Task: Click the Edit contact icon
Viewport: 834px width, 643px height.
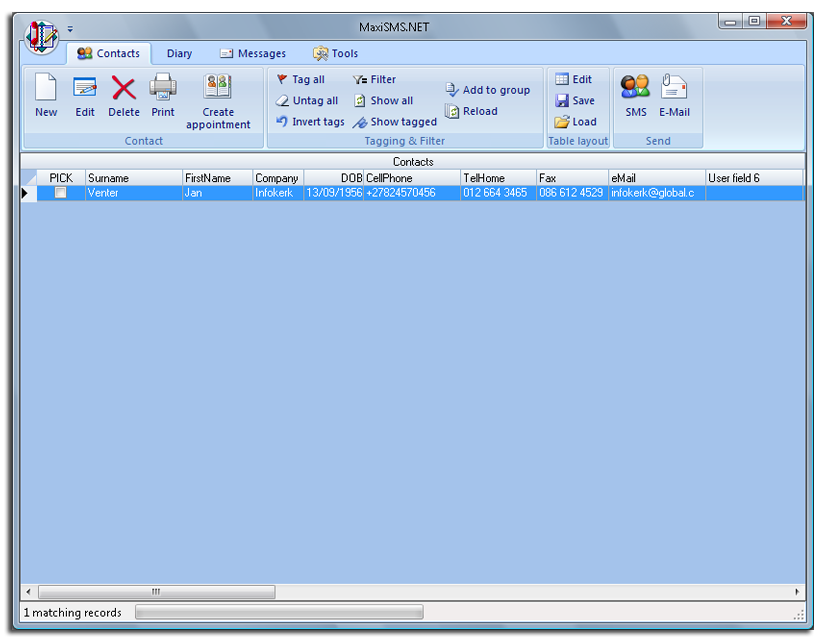Action: 85,95
